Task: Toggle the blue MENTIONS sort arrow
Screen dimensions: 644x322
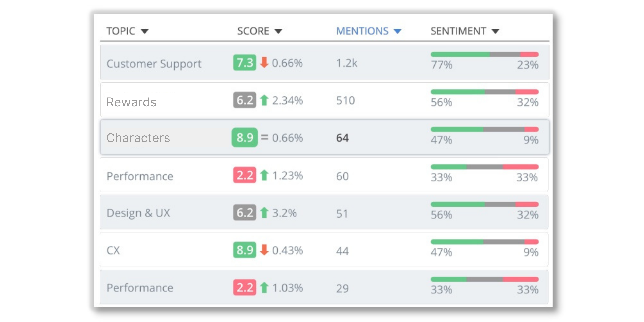Action: pyautogui.click(x=397, y=31)
